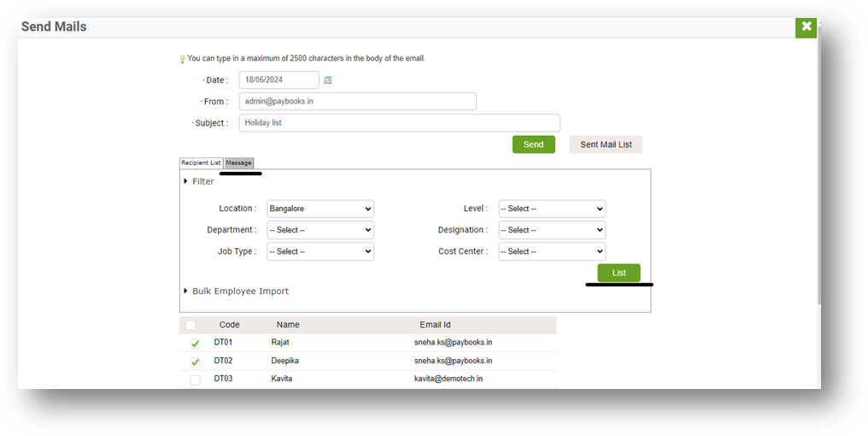Click the vertical scrollbar of the dialog
The image size is (868, 436).
pyautogui.click(x=819, y=166)
